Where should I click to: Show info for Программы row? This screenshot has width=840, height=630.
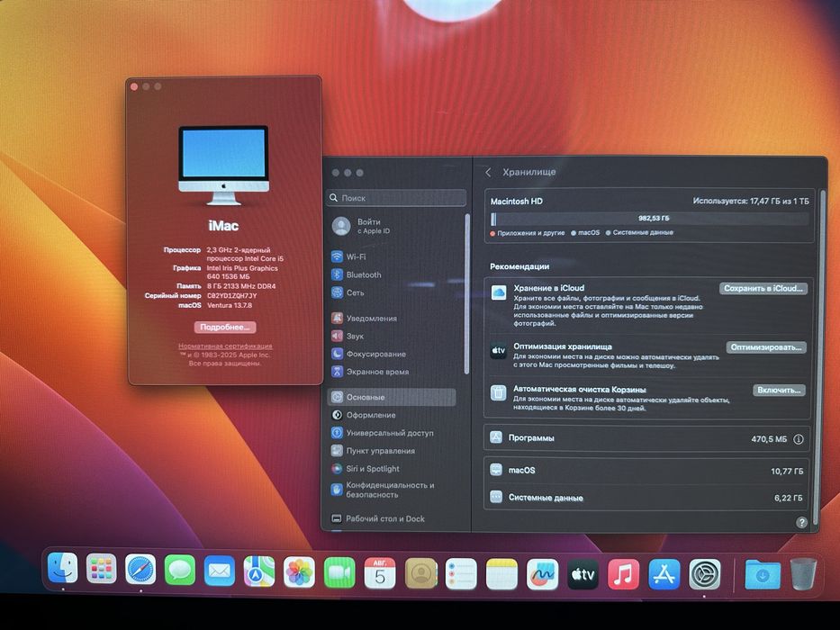(799, 439)
